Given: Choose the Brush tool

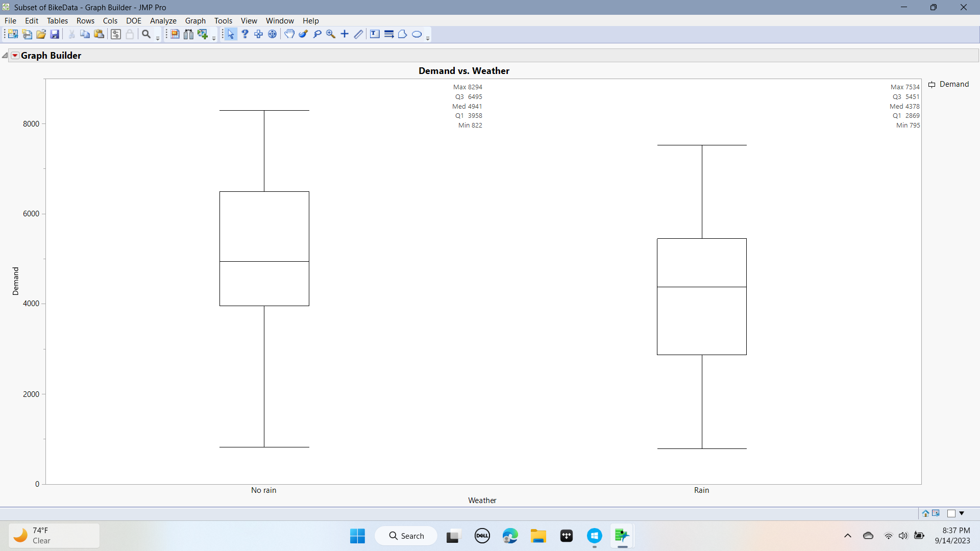Looking at the screenshot, I should point(303,34).
